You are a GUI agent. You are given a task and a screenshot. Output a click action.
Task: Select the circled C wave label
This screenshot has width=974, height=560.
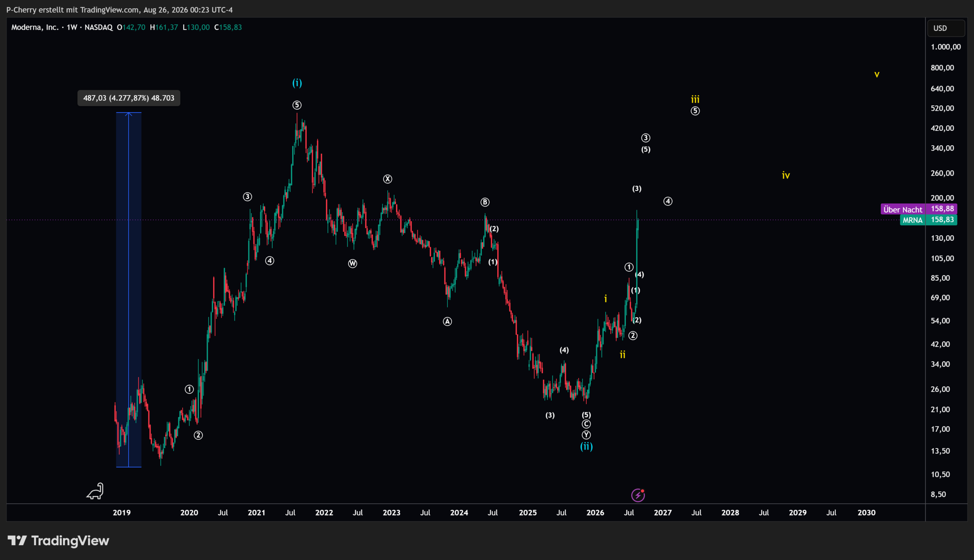586,424
